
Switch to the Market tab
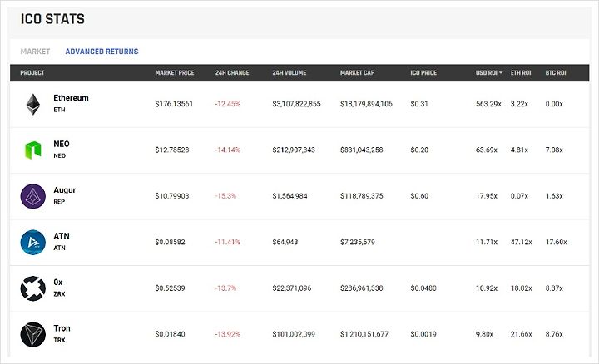point(35,52)
